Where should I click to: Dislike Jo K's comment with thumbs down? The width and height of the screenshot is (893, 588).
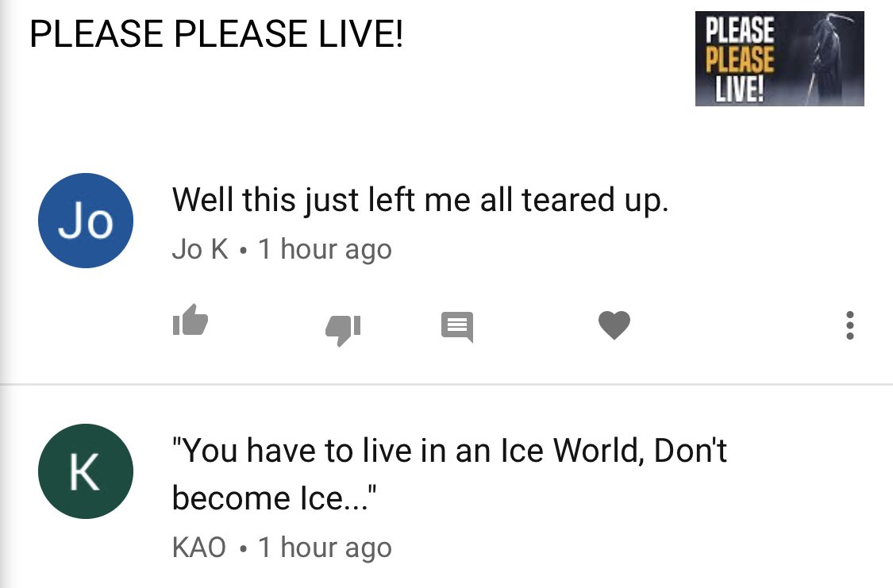tap(343, 329)
